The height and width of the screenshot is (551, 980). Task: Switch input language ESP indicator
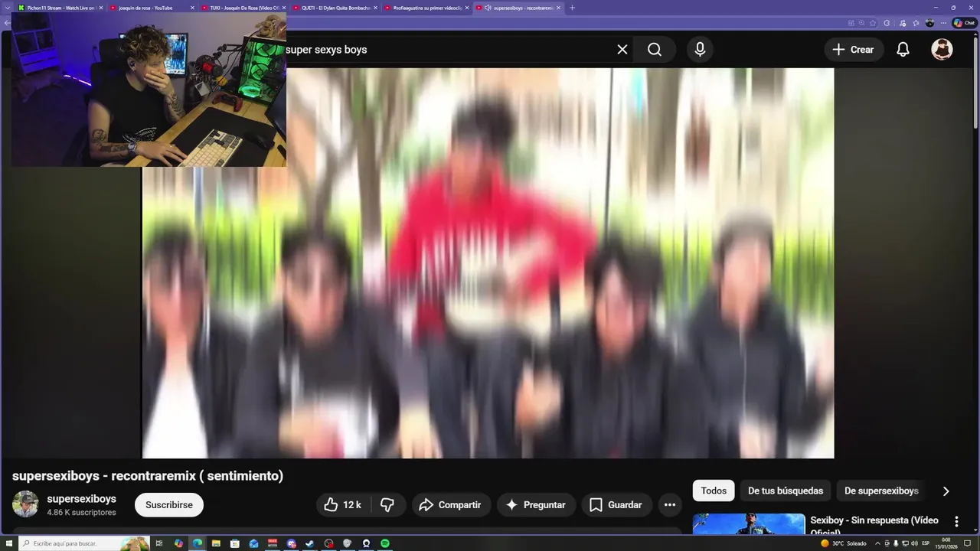tap(926, 543)
